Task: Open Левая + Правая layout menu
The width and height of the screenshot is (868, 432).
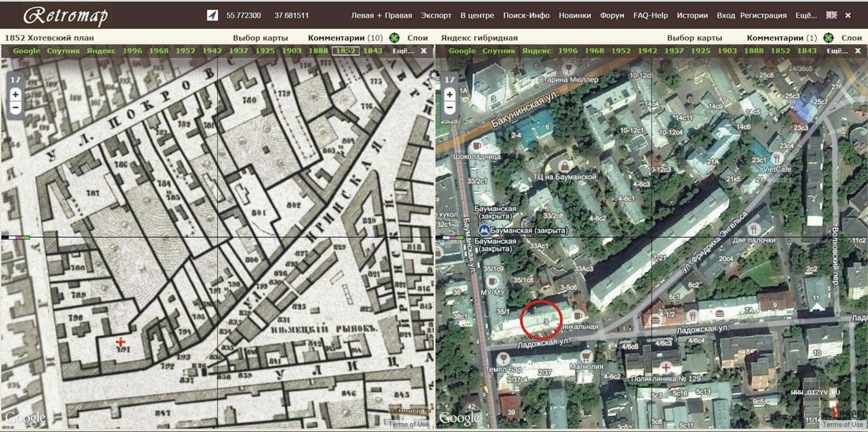Action: [x=382, y=15]
